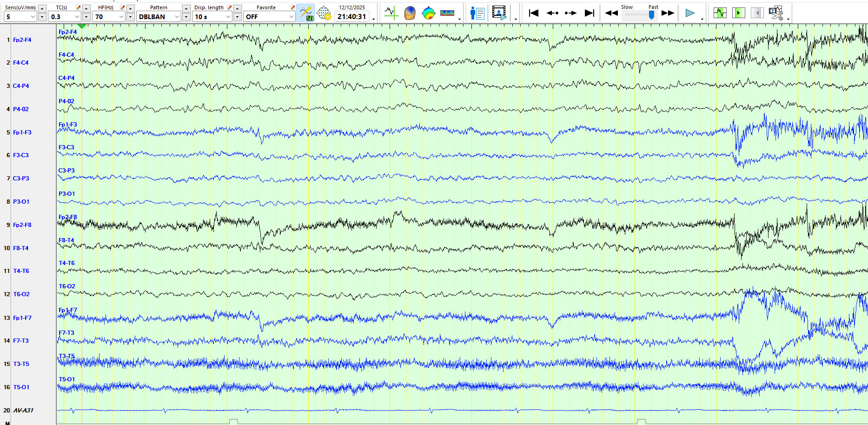Jump to the start of the recording

coord(534,13)
